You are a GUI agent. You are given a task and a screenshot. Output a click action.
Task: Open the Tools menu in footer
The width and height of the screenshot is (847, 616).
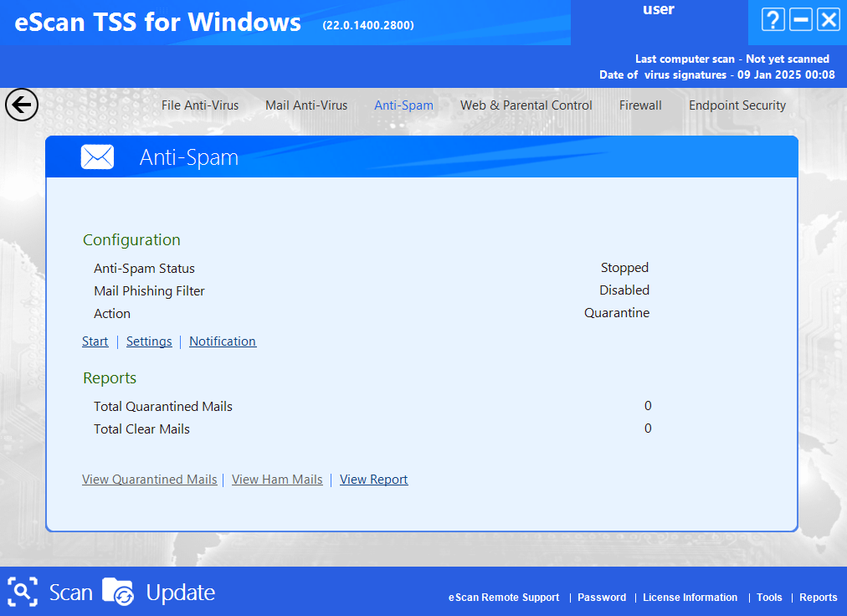[769, 597]
